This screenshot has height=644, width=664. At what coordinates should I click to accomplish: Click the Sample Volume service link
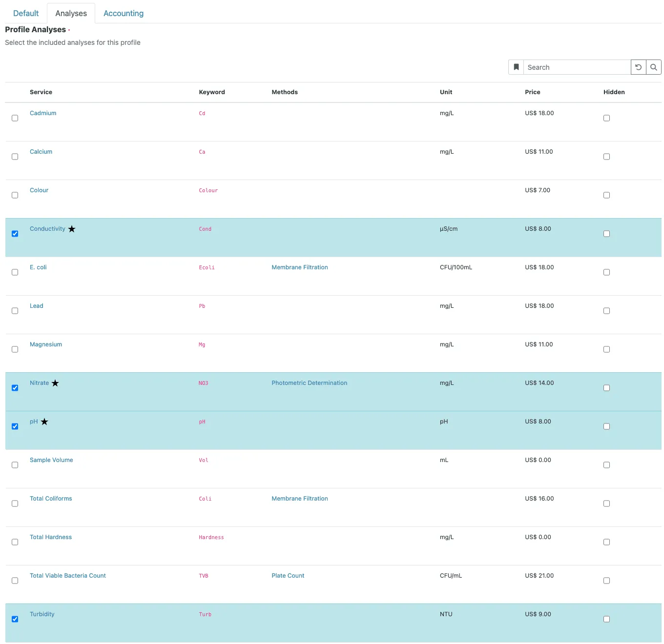point(51,460)
